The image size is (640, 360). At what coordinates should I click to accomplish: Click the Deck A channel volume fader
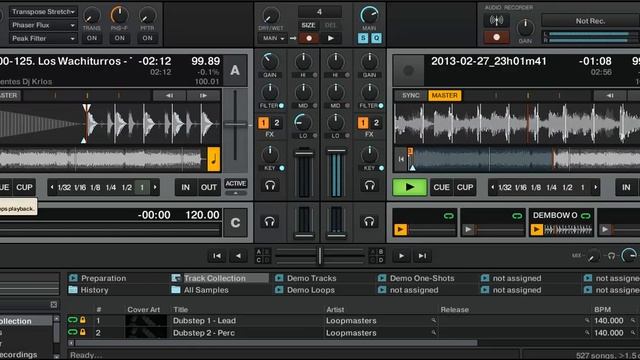(304, 153)
